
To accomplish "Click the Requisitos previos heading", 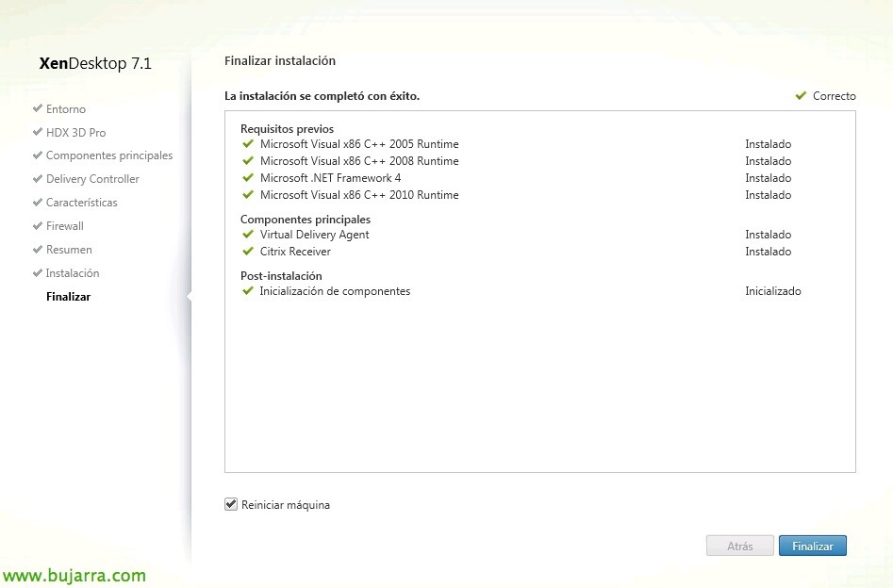I will tap(287, 129).
